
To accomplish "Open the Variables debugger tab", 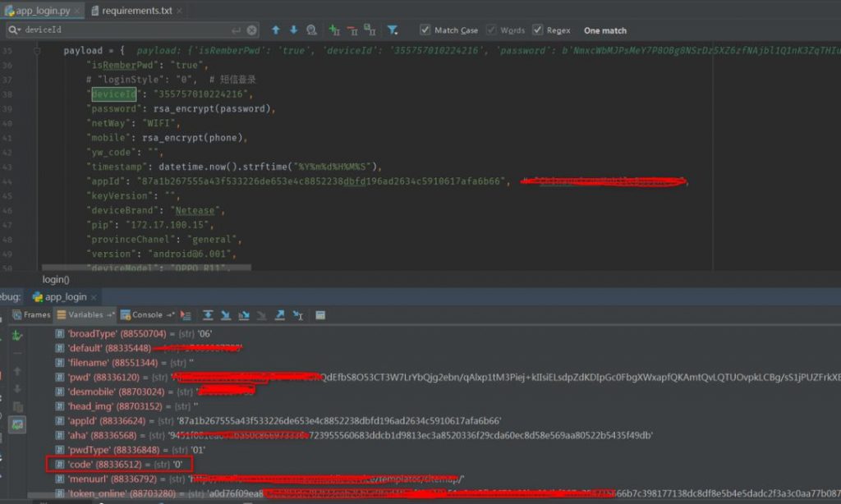I will click(85, 314).
